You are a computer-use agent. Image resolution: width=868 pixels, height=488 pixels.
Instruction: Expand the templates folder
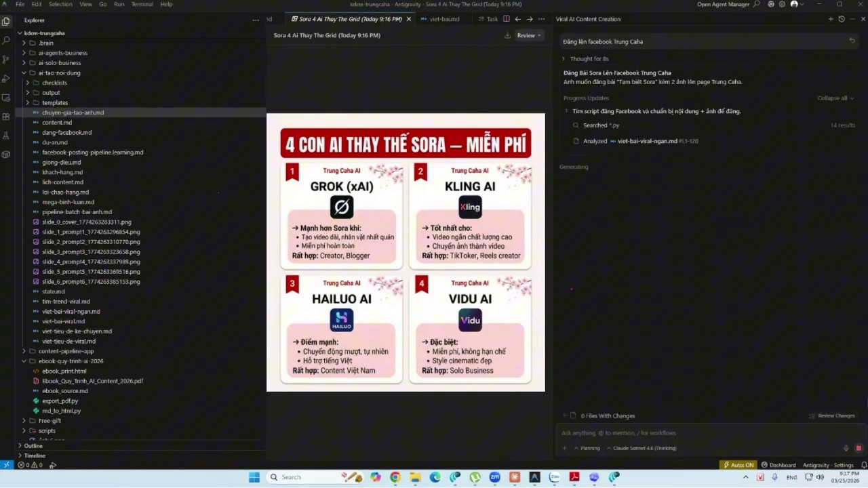(x=54, y=102)
